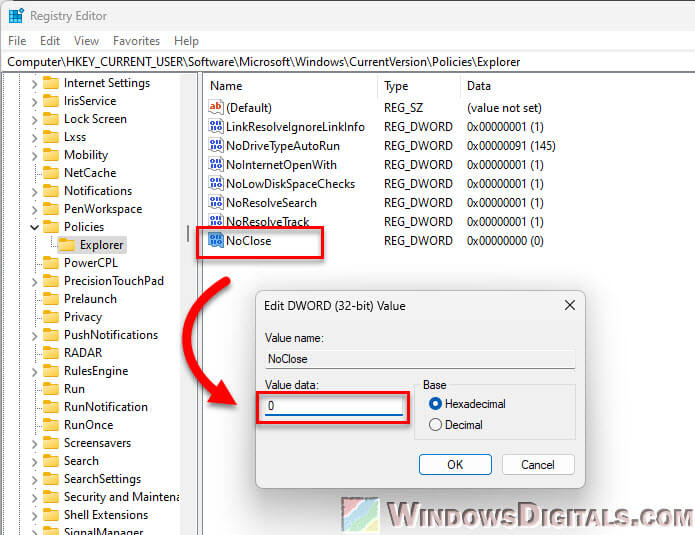
Task: Click the PenWorkspace folder icon
Action: [x=51, y=209]
